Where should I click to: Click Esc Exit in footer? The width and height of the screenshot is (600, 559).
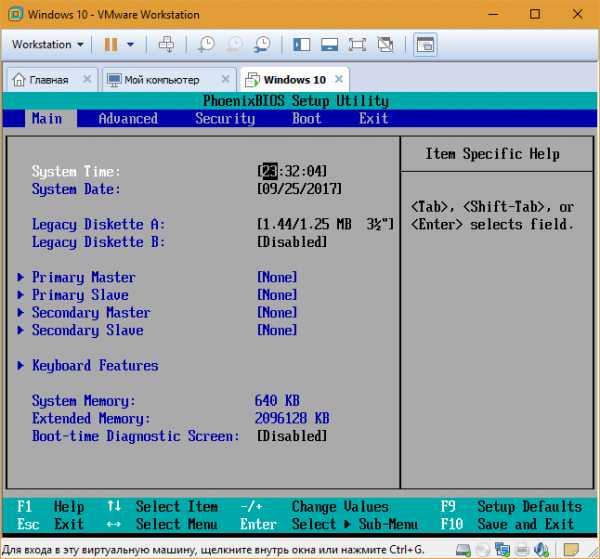point(50,524)
